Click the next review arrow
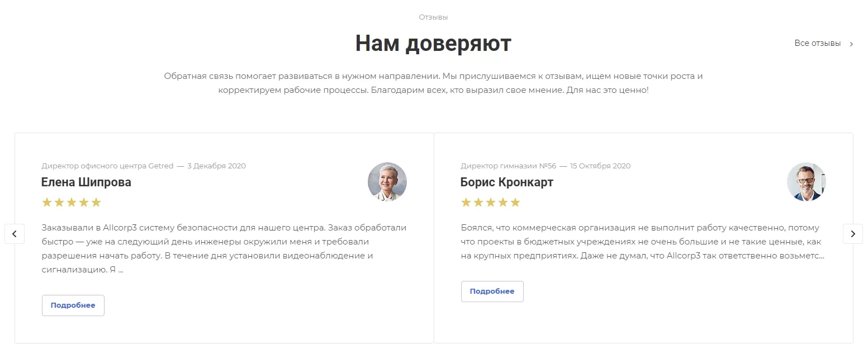Image resolution: width=868 pixels, height=348 pixels. point(853,234)
